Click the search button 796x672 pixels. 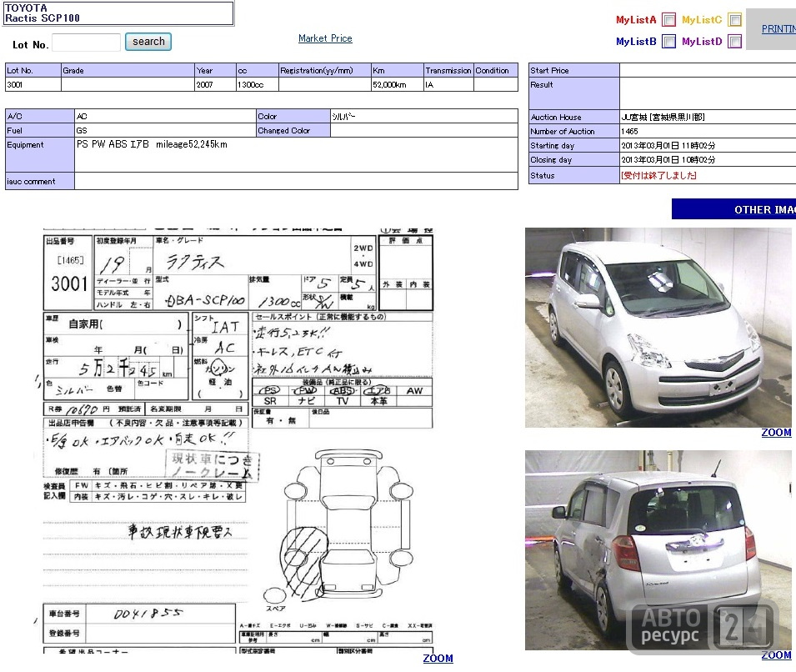(148, 42)
